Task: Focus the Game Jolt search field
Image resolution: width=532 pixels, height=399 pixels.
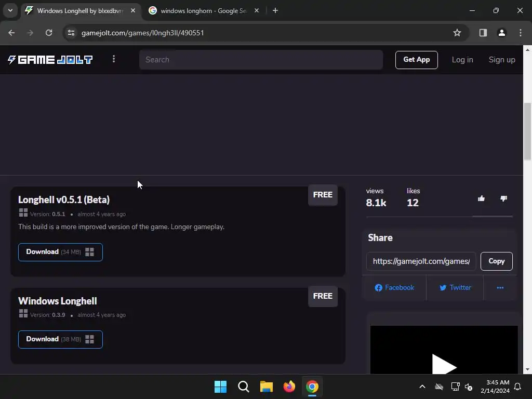Action: click(x=261, y=60)
